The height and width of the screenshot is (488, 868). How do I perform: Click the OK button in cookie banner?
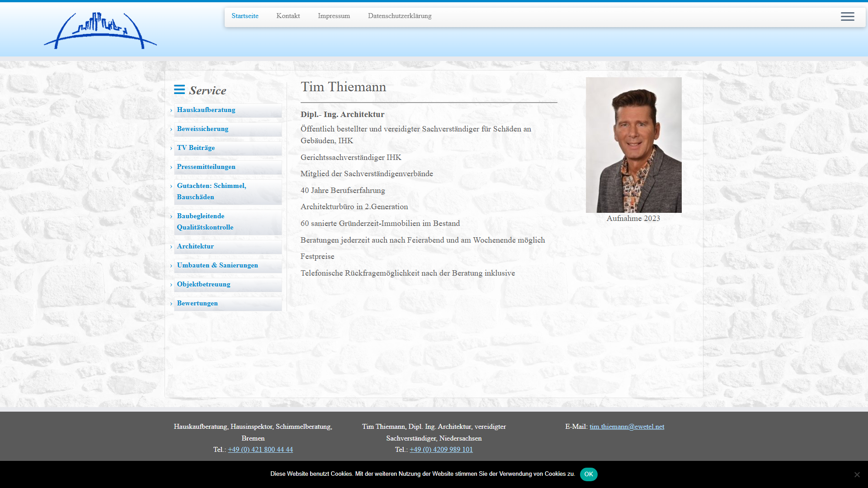pyautogui.click(x=589, y=474)
